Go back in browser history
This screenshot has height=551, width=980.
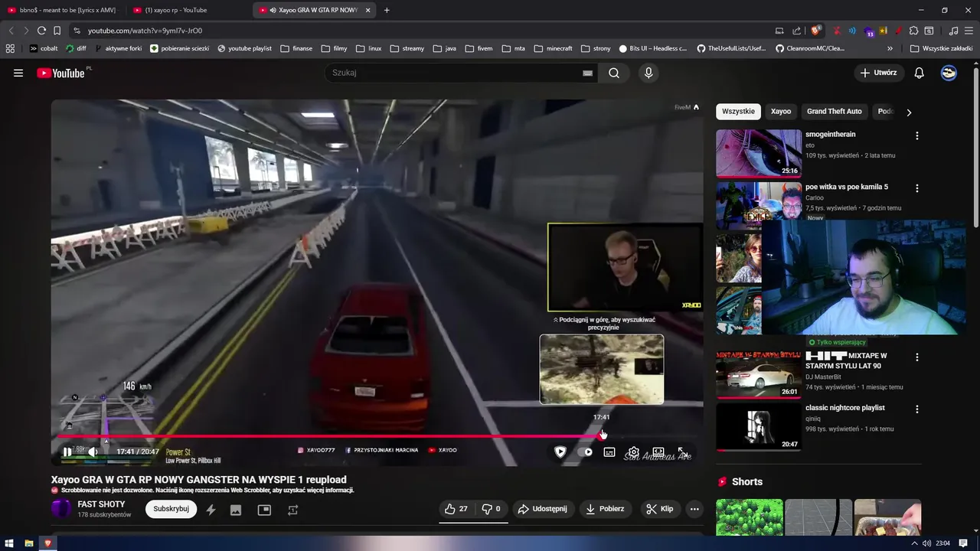pyautogui.click(x=11, y=31)
